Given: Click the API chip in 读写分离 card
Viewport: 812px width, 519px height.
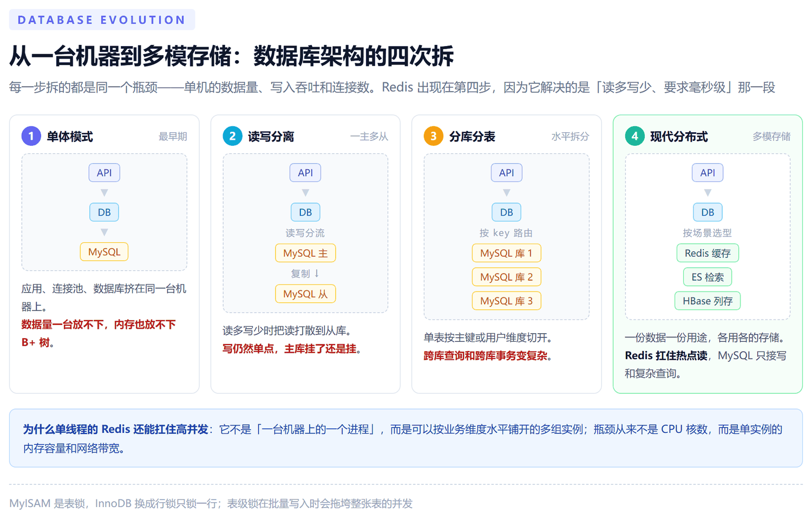Looking at the screenshot, I should tap(305, 173).
